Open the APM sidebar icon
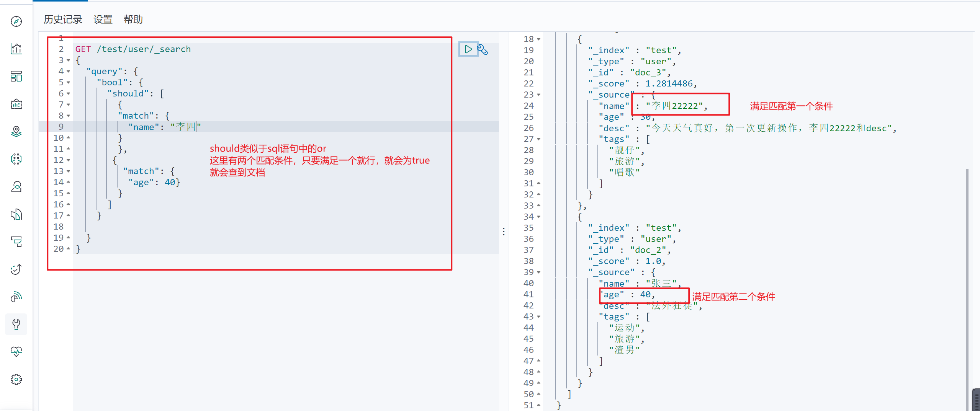980x411 pixels. [x=16, y=242]
